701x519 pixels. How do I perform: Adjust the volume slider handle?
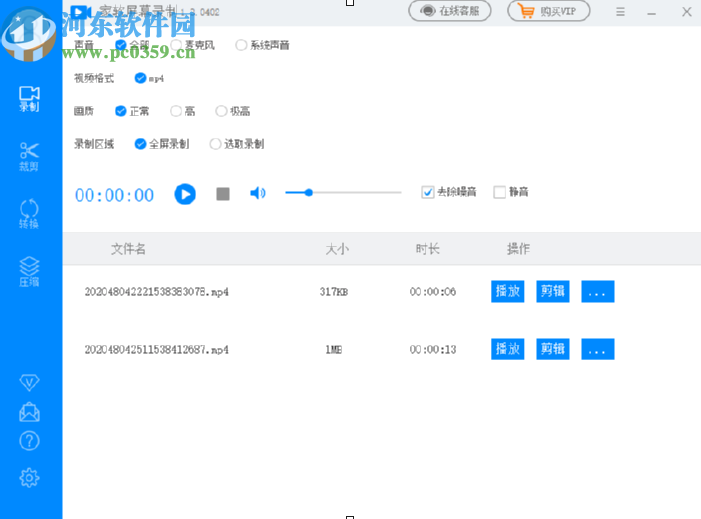(309, 192)
